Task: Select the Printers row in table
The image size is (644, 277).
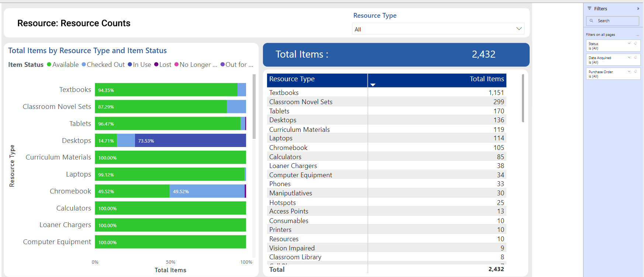Action: click(387, 230)
